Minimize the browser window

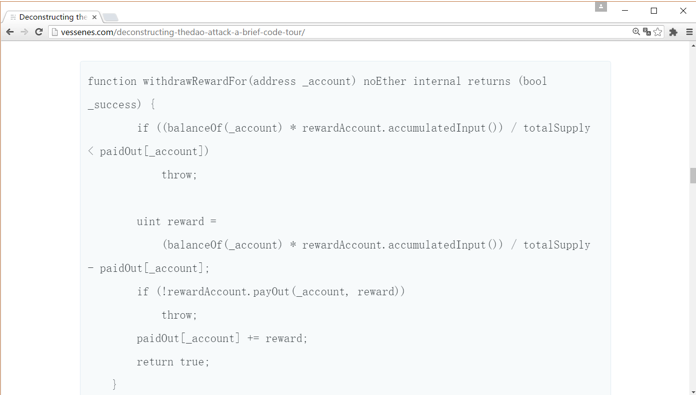coord(625,11)
